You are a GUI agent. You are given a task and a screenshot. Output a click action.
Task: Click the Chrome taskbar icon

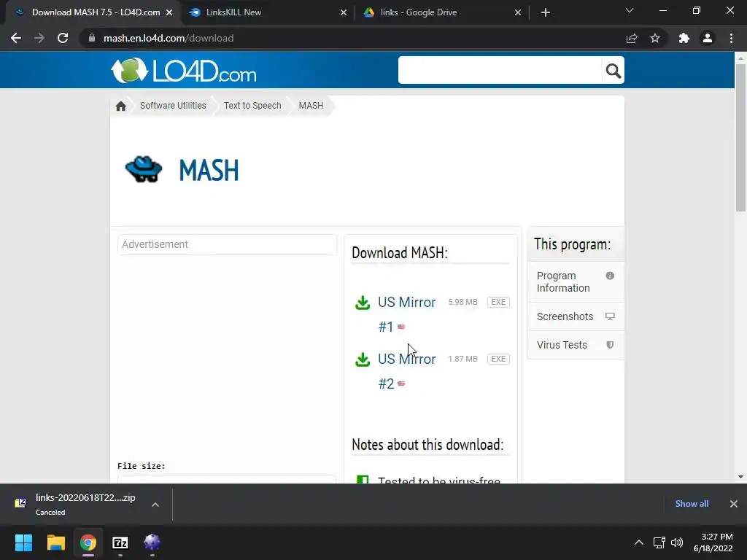88,542
